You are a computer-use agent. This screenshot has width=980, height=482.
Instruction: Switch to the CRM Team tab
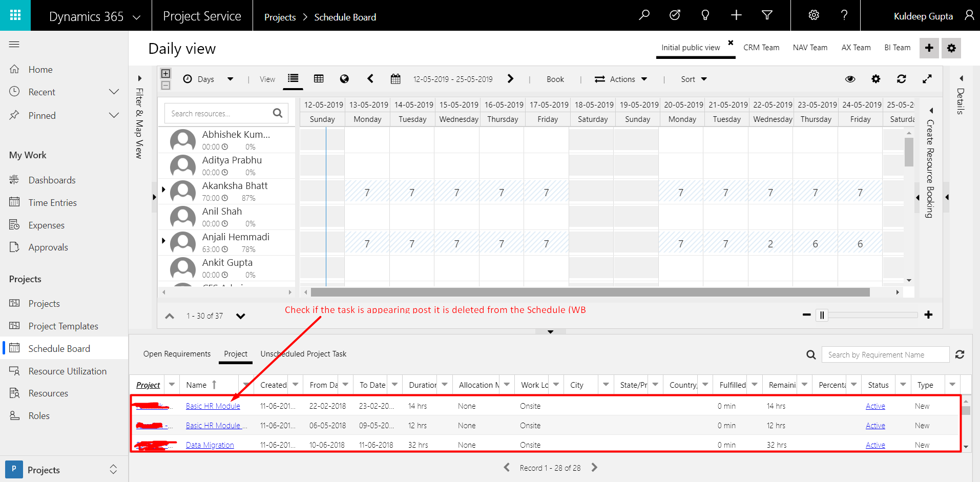(761, 48)
